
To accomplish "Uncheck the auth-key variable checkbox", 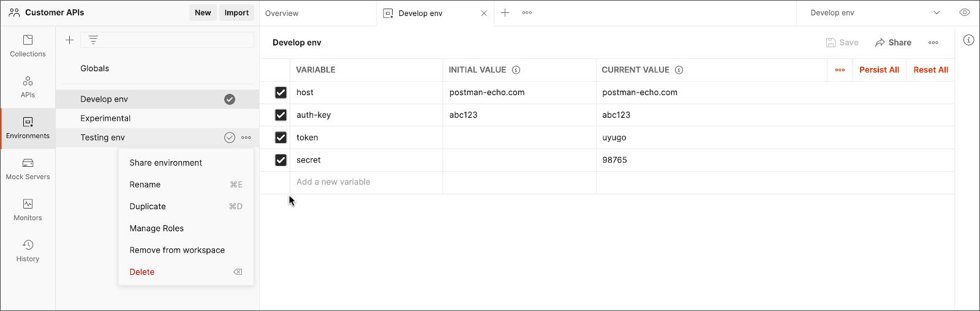I will click(281, 115).
